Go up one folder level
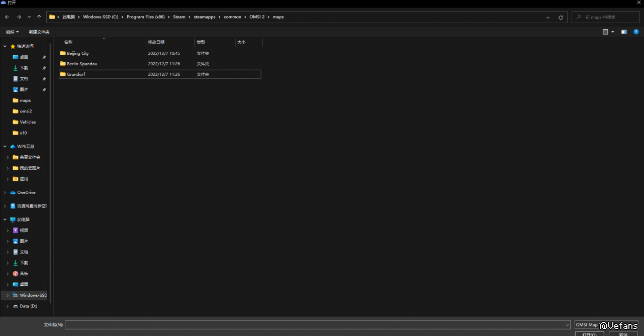 39,17
